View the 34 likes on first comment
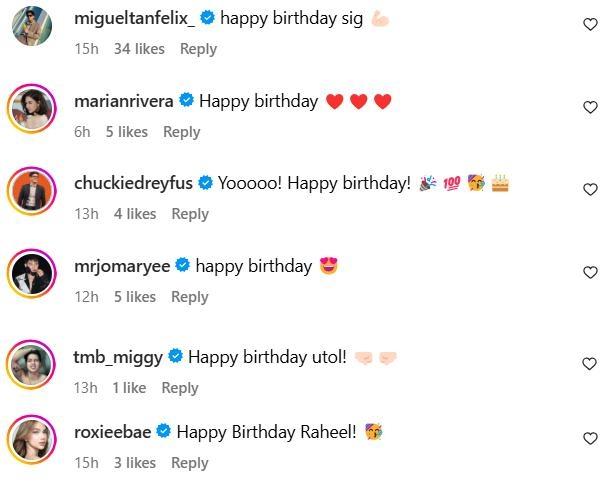Image resolution: width=610 pixels, height=482 pixels. (x=139, y=49)
